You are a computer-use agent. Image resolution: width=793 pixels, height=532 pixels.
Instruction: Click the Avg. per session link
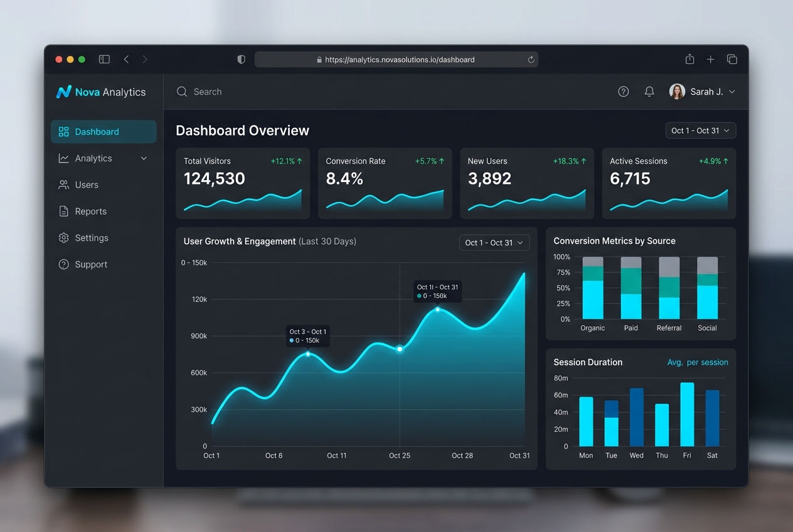coord(698,362)
